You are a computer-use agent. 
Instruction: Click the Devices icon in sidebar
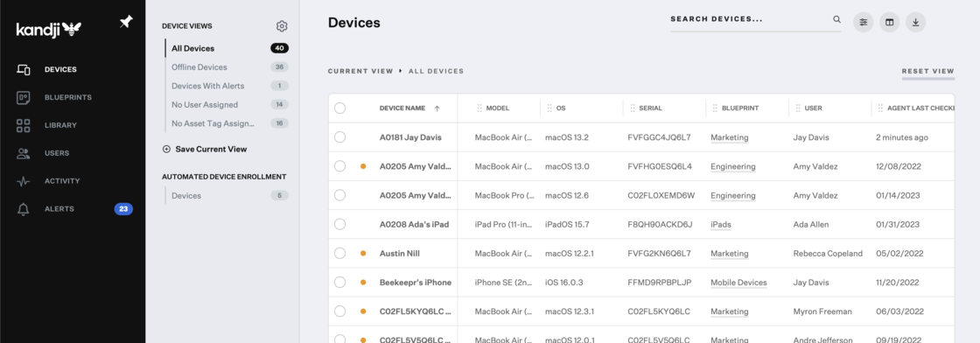coord(23,69)
